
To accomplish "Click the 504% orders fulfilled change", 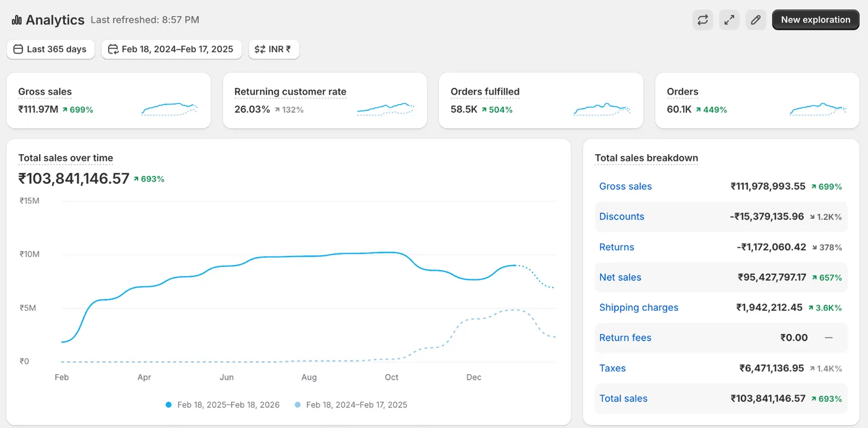I will (x=497, y=110).
